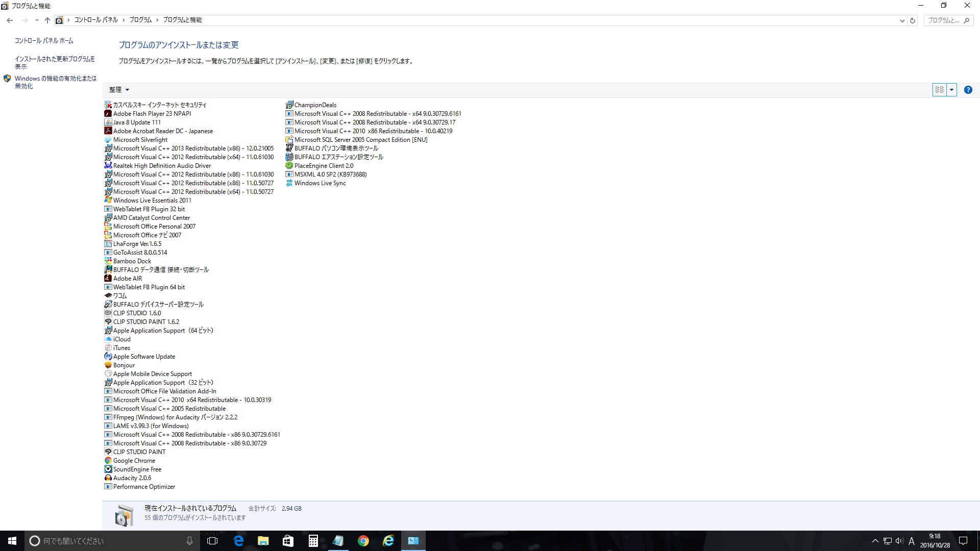Show hidden system tray icons
The width and height of the screenshot is (980, 551).
click(x=875, y=541)
